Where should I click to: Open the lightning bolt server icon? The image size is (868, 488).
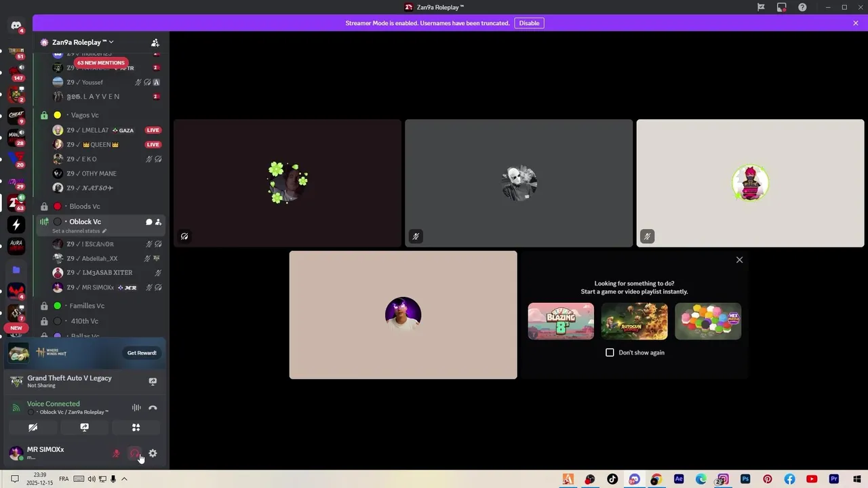tap(16, 224)
